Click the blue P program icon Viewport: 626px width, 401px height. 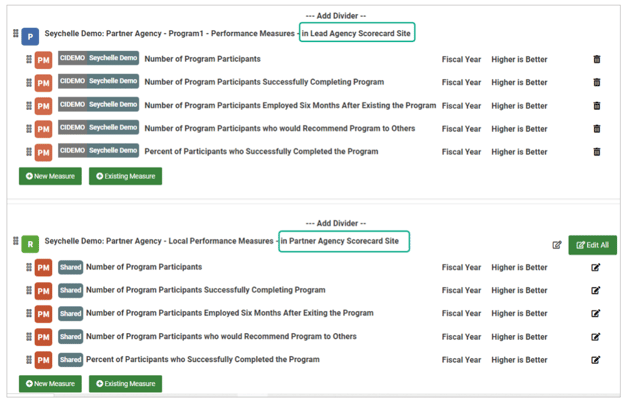[30, 36]
